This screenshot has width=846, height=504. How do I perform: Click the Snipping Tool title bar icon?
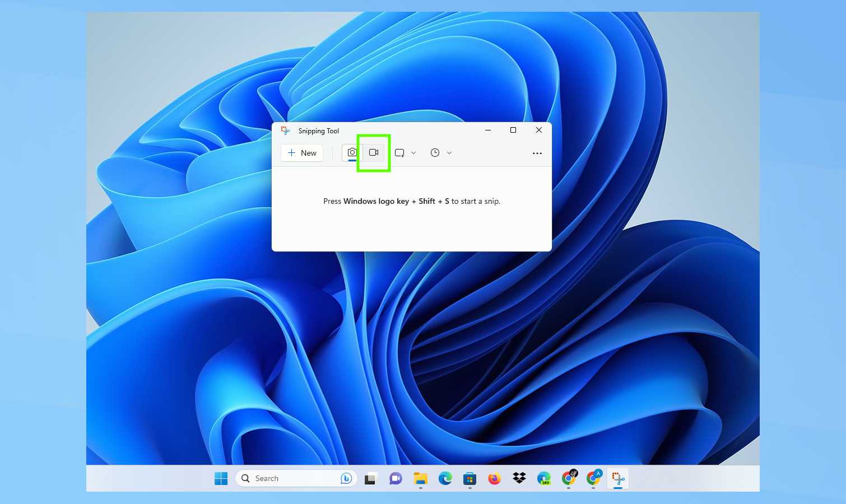286,130
